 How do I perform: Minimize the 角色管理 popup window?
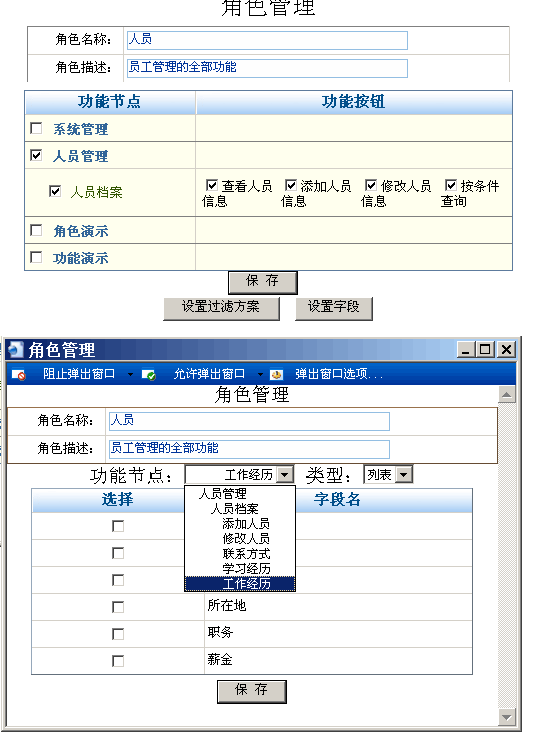(466, 350)
